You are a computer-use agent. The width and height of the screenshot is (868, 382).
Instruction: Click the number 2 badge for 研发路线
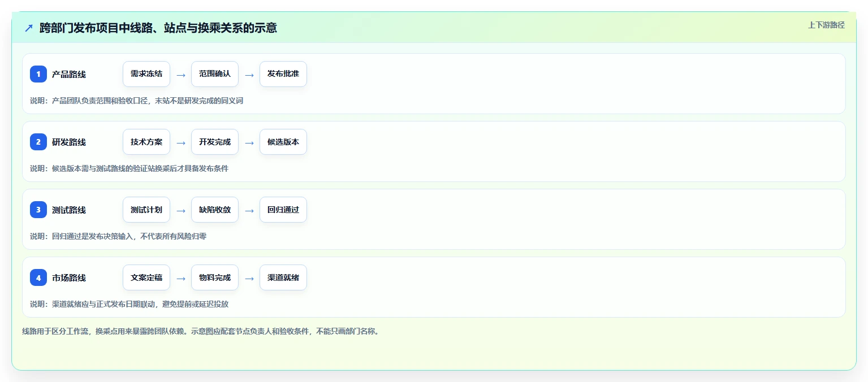38,142
